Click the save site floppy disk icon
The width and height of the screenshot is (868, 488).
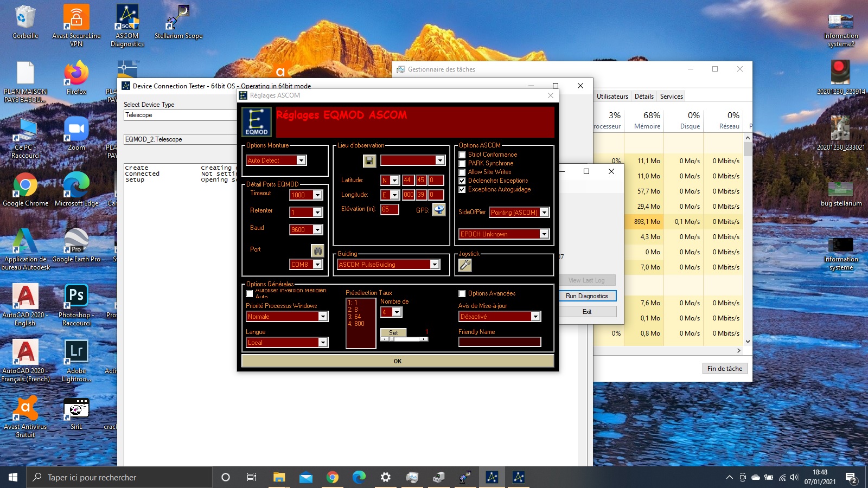tap(369, 160)
